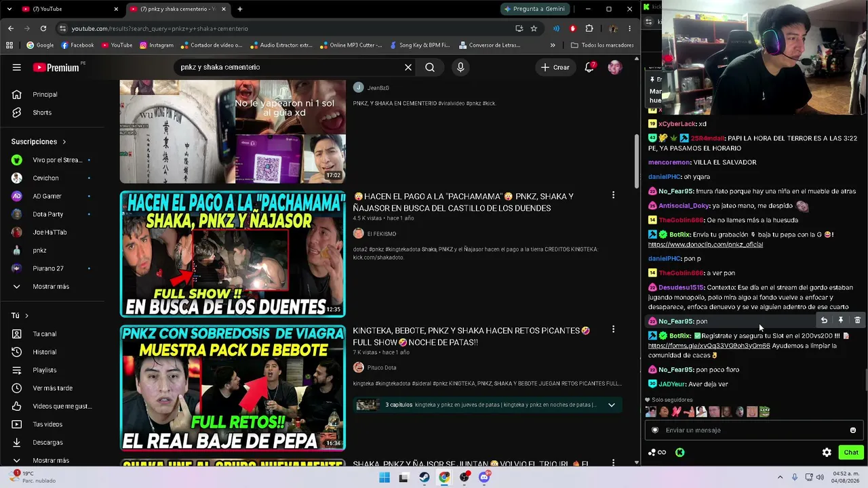The image size is (868, 488).
Task: Show hidden system tray icons
Action: pos(780,477)
